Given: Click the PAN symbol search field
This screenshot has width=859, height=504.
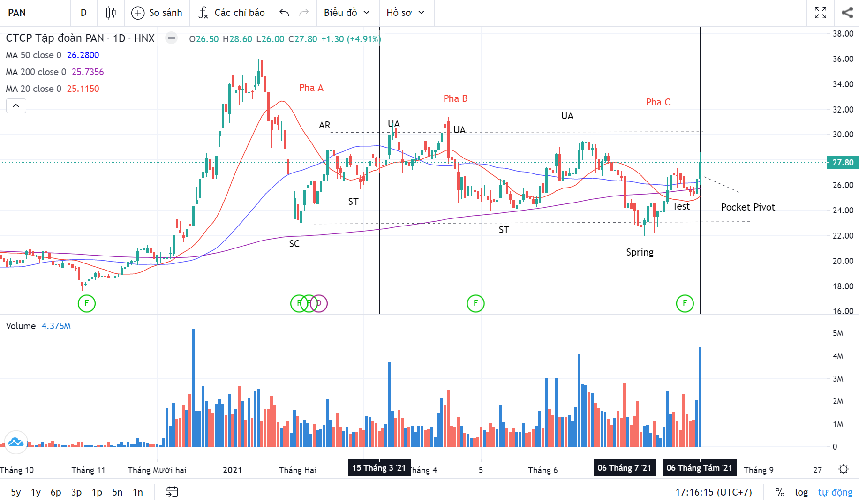Looking at the screenshot, I should click(35, 13).
